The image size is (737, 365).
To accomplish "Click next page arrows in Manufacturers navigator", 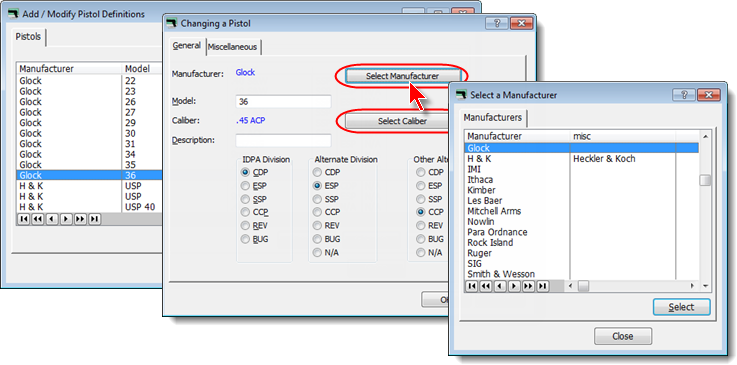I will pos(528,286).
